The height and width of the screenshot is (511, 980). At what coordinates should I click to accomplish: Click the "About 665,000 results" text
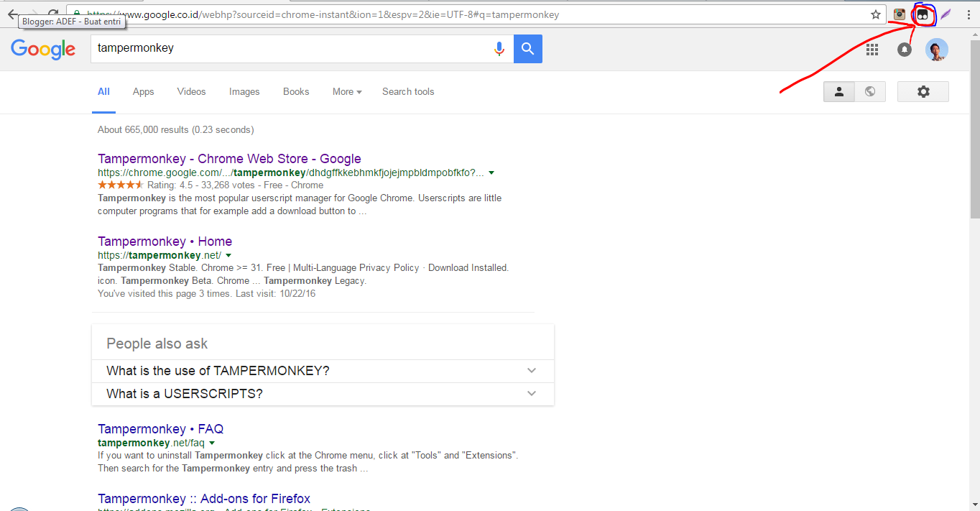click(175, 130)
